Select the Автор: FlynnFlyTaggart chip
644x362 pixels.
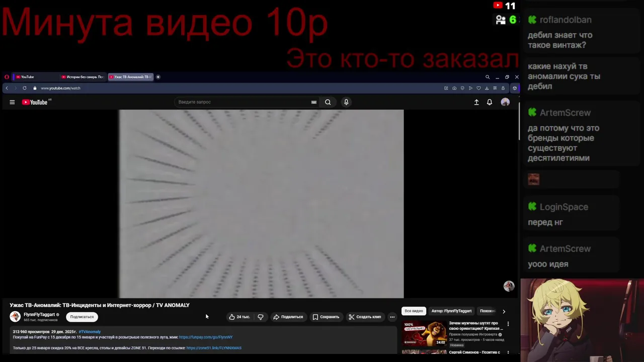click(x=451, y=311)
